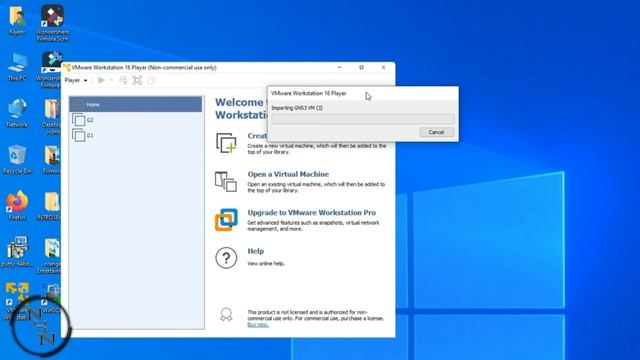
Task: Open the Player menu dropdown
Action: pyautogui.click(x=76, y=80)
